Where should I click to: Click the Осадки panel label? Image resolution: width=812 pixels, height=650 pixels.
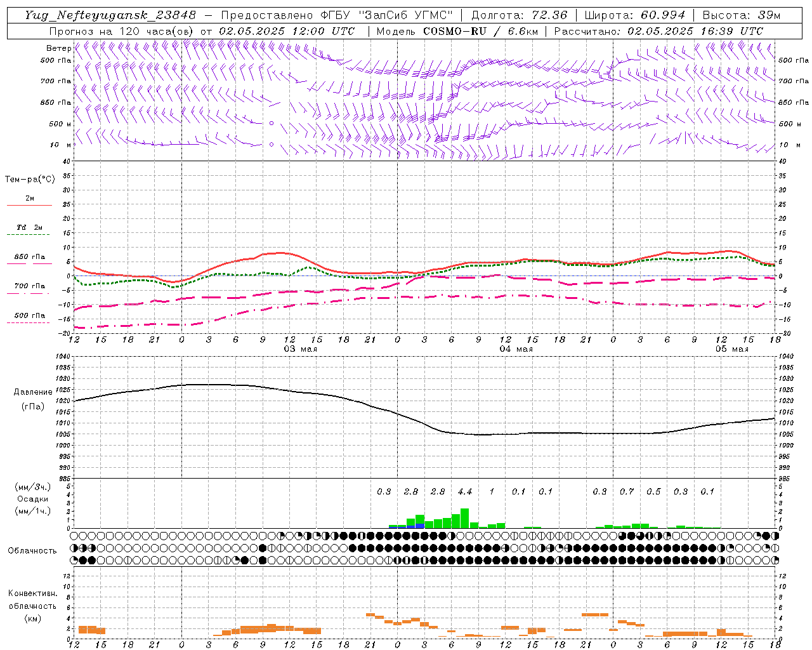tap(33, 499)
